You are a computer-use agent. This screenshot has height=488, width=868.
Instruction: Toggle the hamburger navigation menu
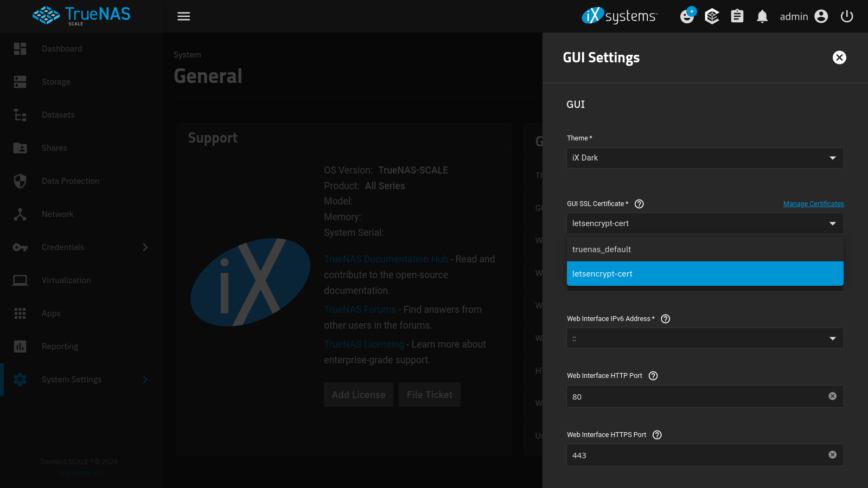pyautogui.click(x=183, y=16)
